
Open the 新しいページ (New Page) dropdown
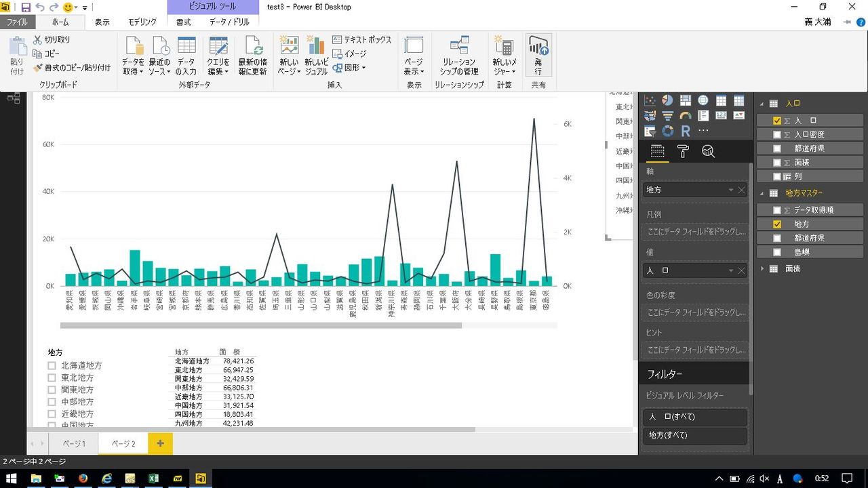point(289,56)
